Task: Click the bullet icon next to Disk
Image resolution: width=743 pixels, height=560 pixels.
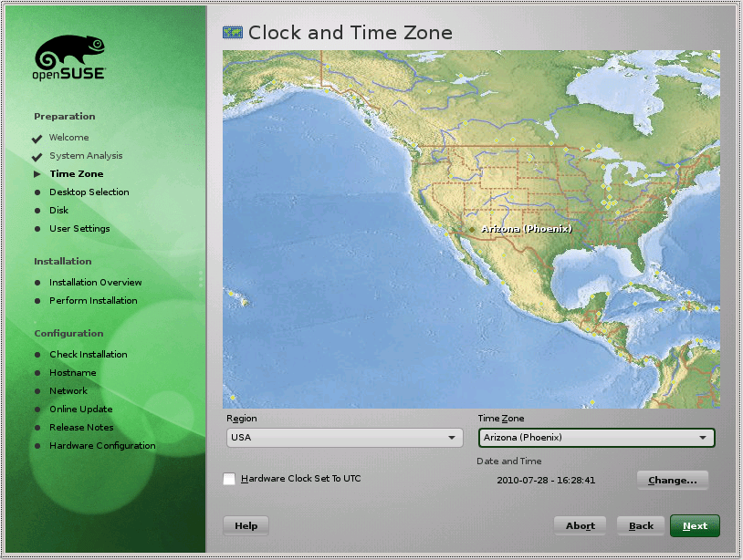Action: click(38, 210)
